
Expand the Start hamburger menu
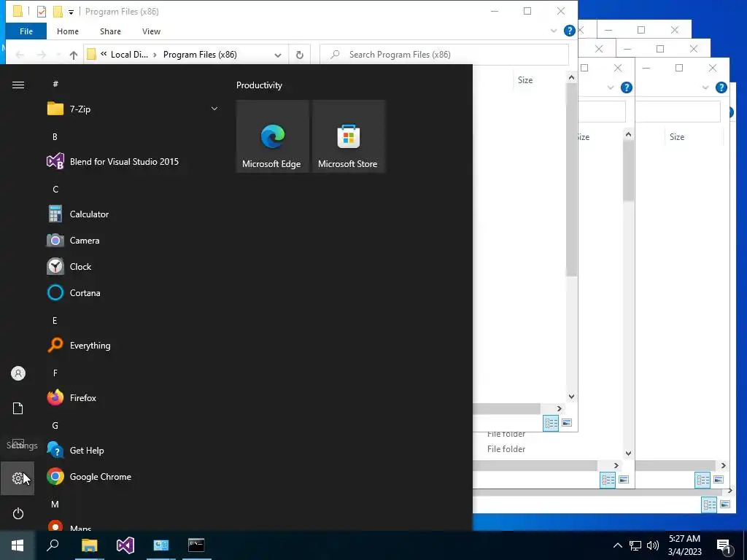tap(18, 85)
